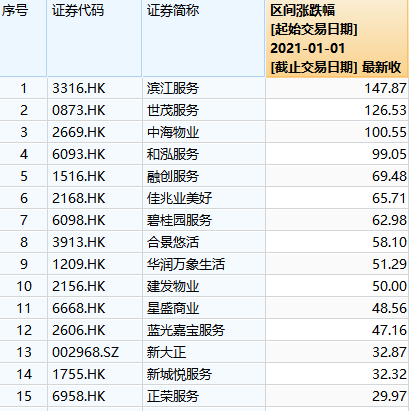Select the 融创服务 name cell

point(204,176)
